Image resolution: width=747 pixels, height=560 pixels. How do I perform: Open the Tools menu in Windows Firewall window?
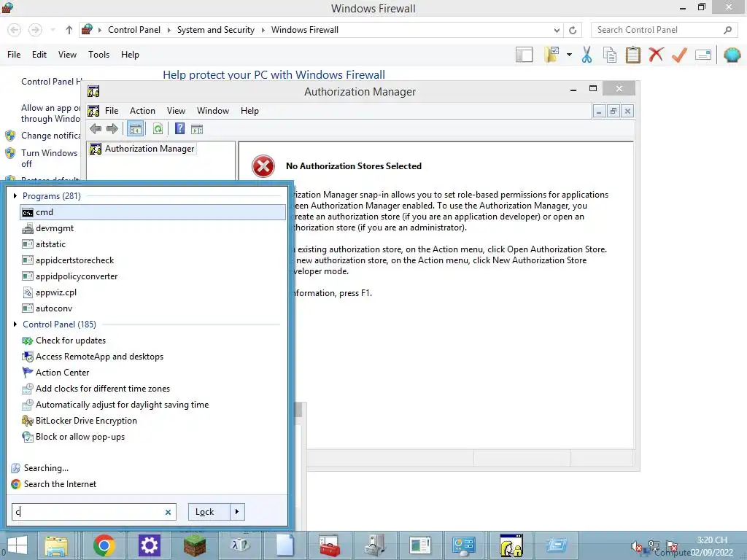pos(98,55)
